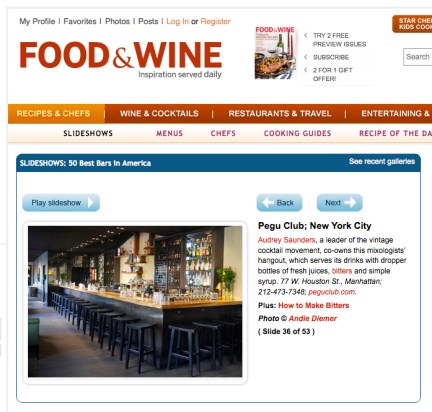
Task: Open the Chefs submenu link
Action: (x=223, y=133)
